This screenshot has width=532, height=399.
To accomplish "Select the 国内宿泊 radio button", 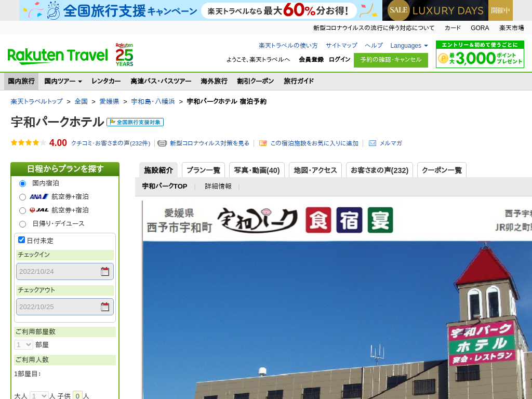I will [22, 183].
